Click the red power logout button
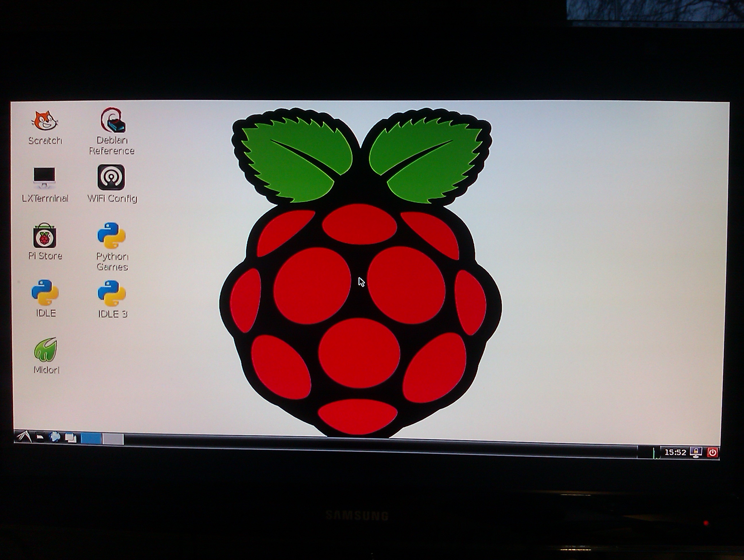This screenshot has height=560, width=744. [712, 453]
